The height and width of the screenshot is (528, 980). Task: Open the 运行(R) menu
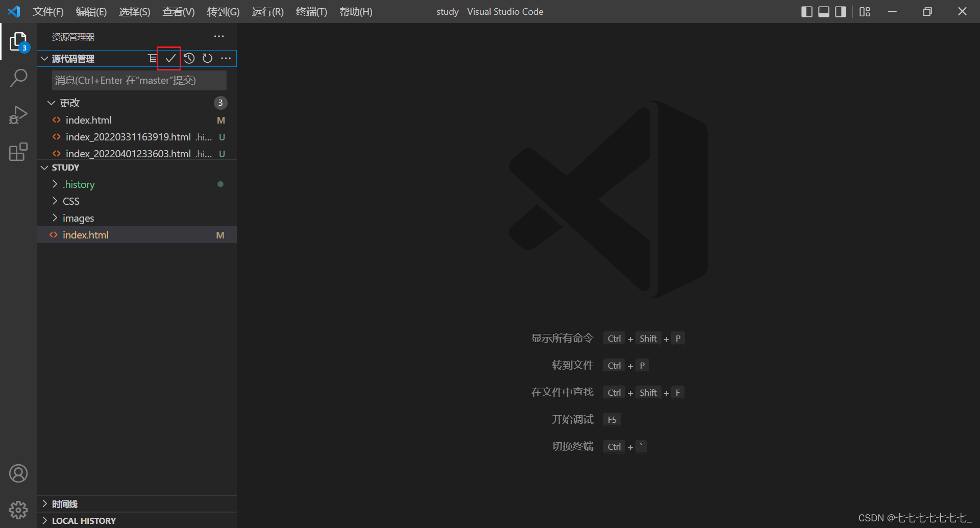click(x=267, y=12)
